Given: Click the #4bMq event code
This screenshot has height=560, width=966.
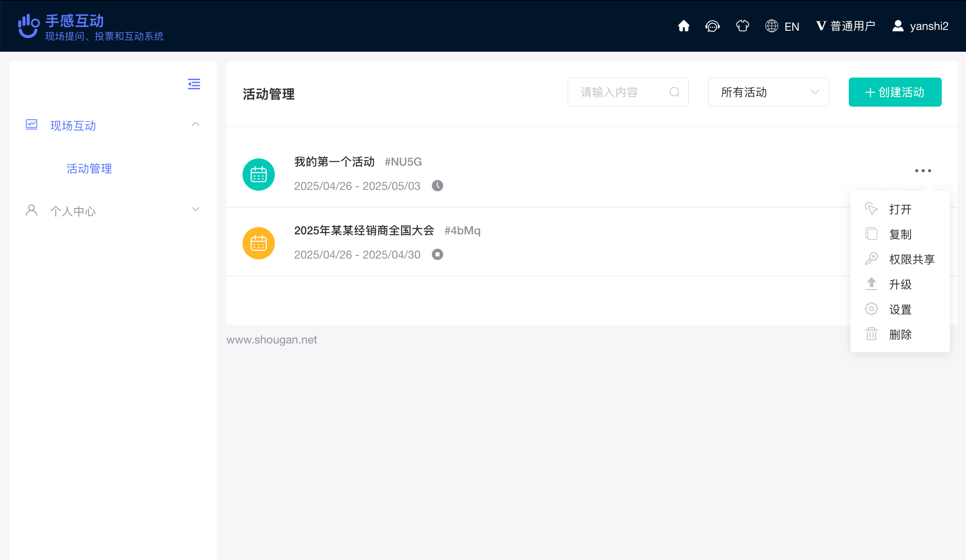Looking at the screenshot, I should click(462, 231).
